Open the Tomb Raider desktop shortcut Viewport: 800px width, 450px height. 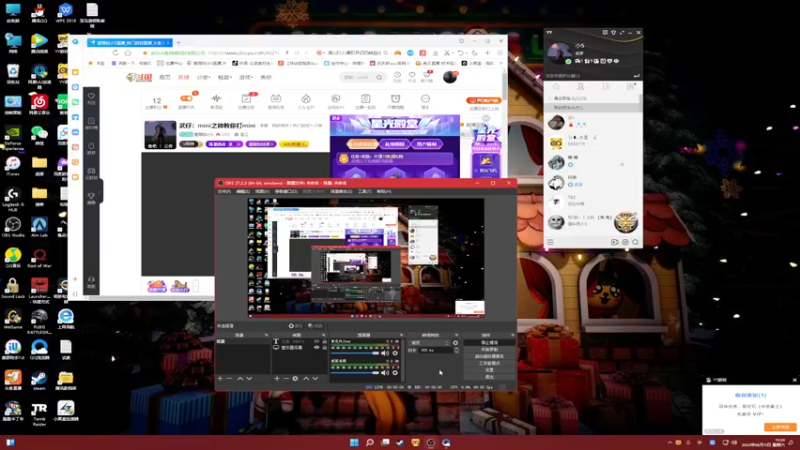[x=39, y=413]
